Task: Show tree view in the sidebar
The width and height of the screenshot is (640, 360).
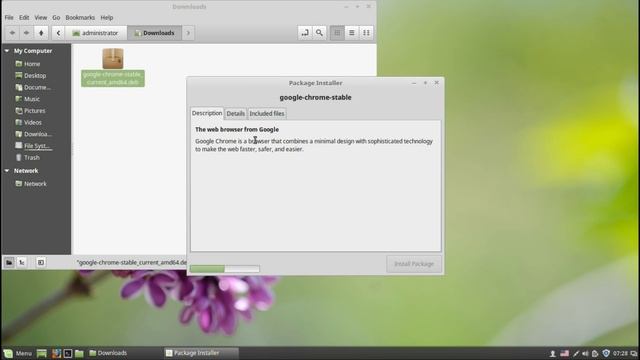Action: (x=22, y=262)
